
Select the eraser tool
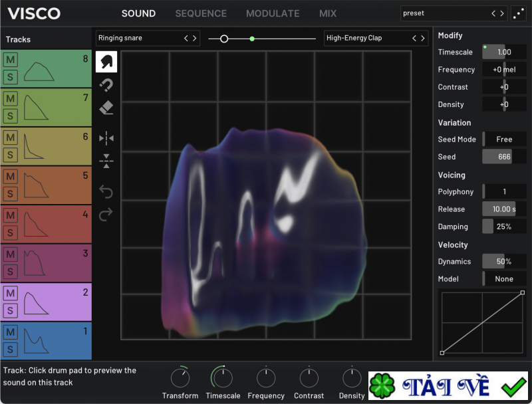click(106, 108)
